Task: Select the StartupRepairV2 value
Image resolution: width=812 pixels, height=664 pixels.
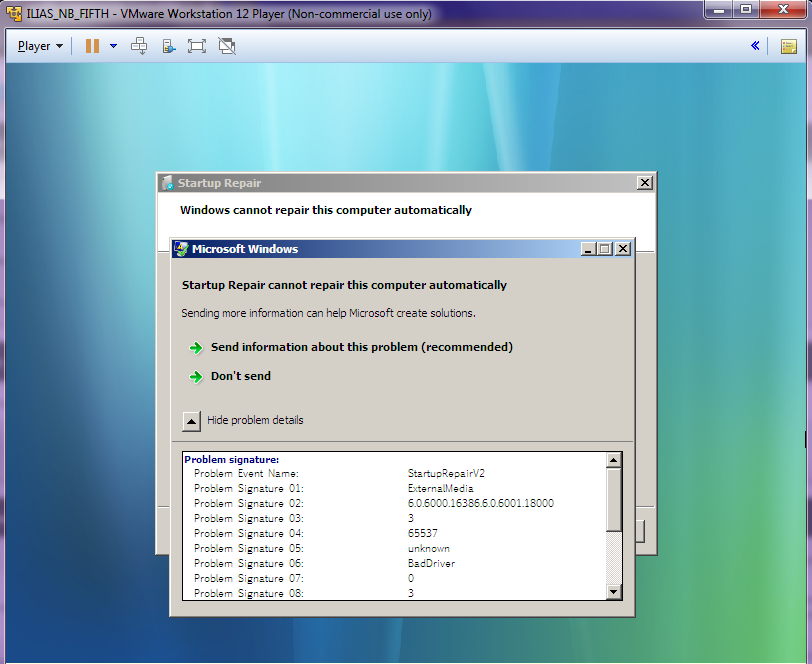Action: (x=446, y=473)
